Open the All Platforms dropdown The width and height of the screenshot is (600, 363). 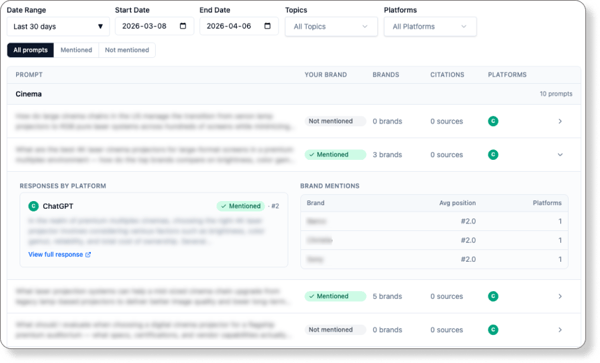point(430,26)
